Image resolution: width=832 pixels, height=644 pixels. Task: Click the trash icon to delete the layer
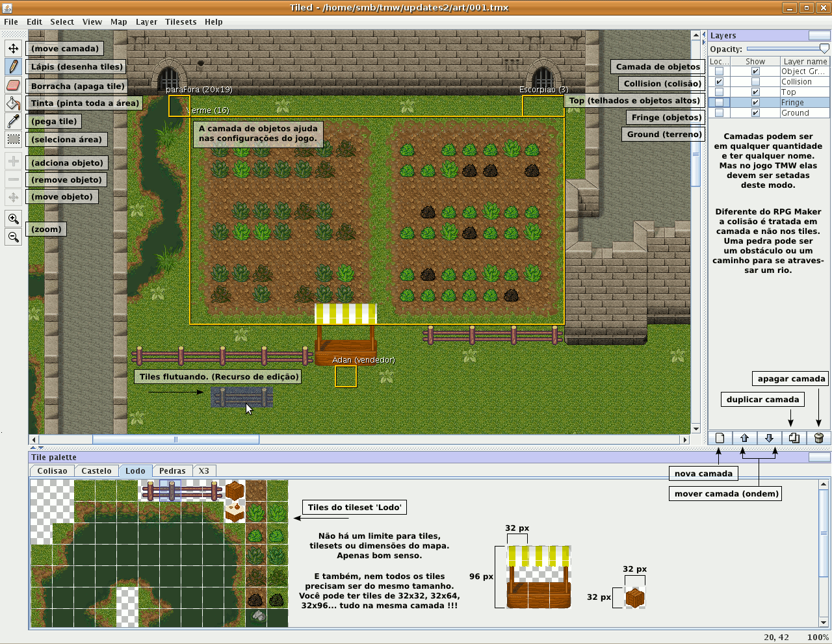point(820,437)
